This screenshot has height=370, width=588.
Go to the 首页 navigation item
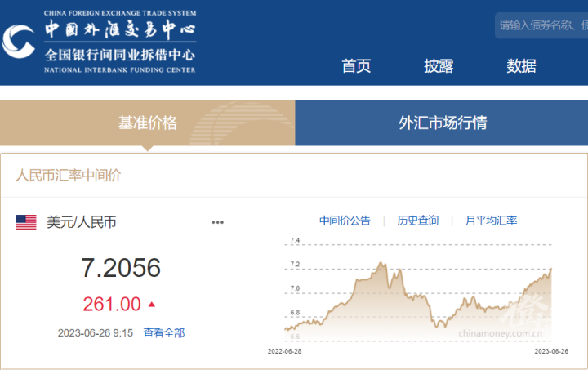click(x=356, y=66)
